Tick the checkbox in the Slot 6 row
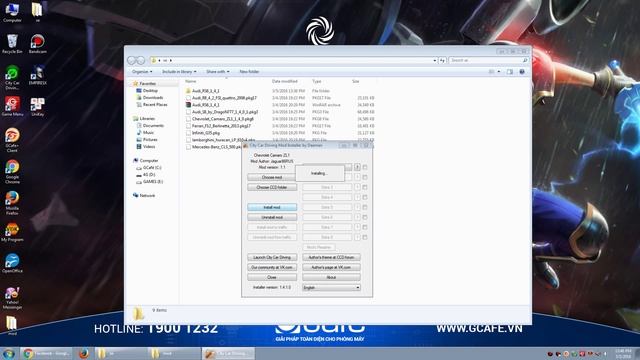The height and width of the screenshot is (360, 640). point(365,217)
